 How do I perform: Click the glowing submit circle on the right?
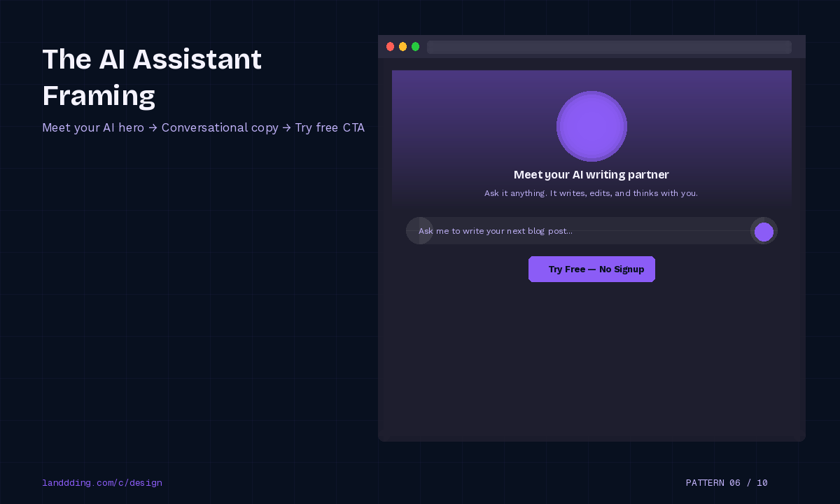tap(764, 231)
